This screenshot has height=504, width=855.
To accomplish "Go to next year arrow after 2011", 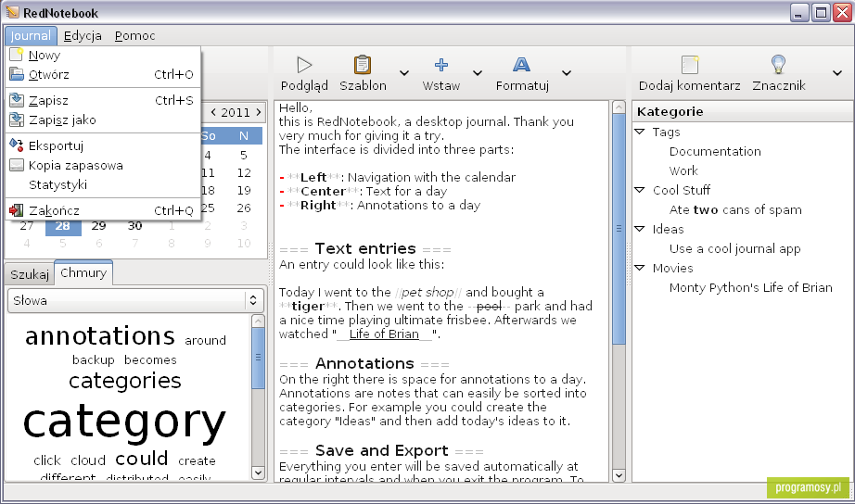I will (x=259, y=112).
